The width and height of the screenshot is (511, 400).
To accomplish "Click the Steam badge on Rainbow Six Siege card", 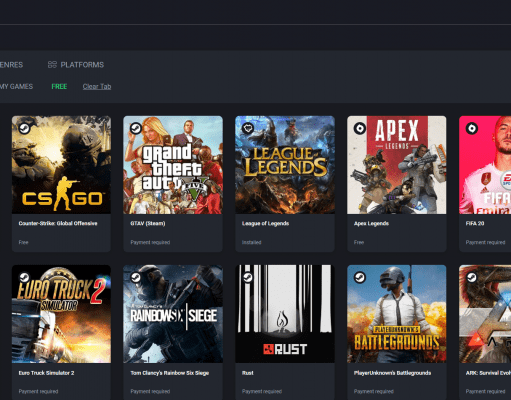I will pyautogui.click(x=136, y=277).
